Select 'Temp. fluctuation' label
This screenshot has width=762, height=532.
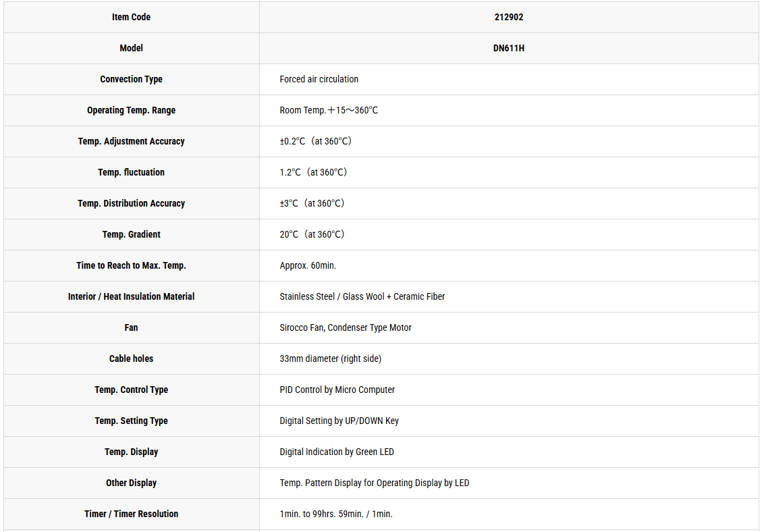point(131,173)
